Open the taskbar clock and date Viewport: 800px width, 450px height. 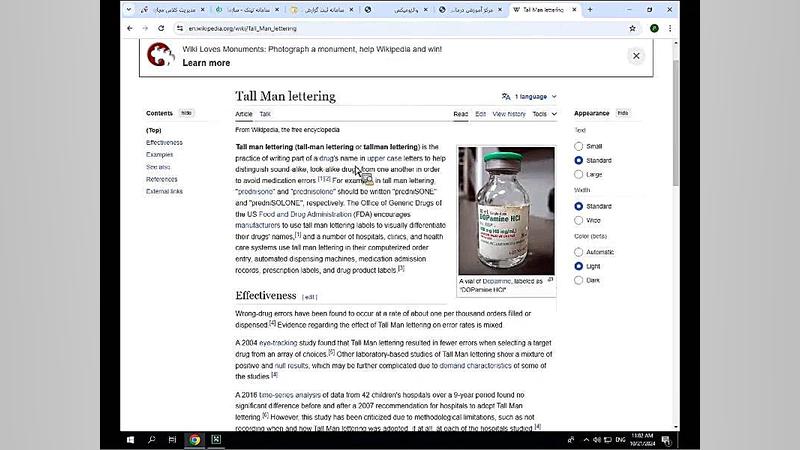[642, 440]
